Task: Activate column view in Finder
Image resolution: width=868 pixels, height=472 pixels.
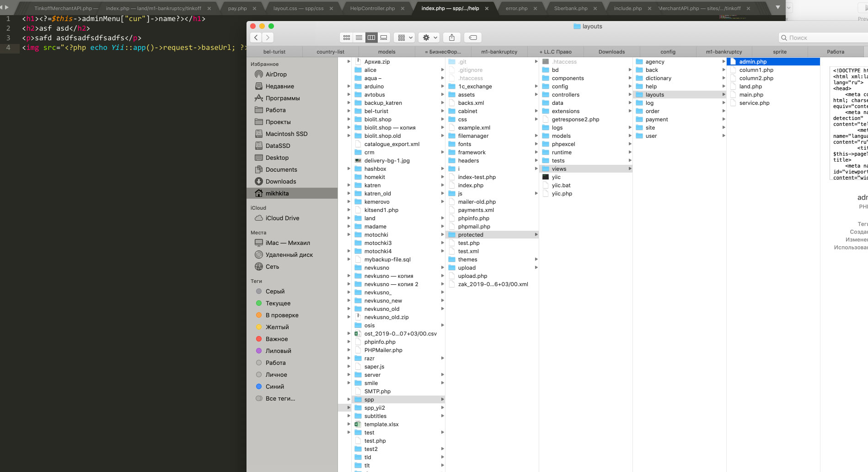Action: point(371,38)
